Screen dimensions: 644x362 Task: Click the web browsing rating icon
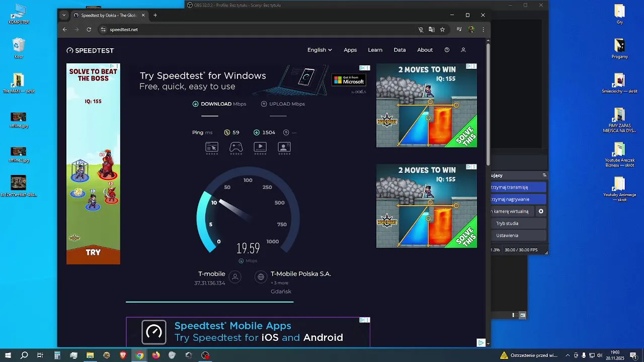pos(212,147)
